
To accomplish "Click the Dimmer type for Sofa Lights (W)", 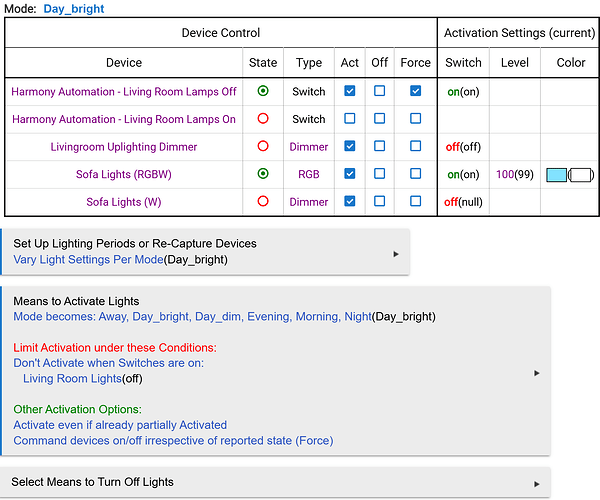I will point(308,202).
